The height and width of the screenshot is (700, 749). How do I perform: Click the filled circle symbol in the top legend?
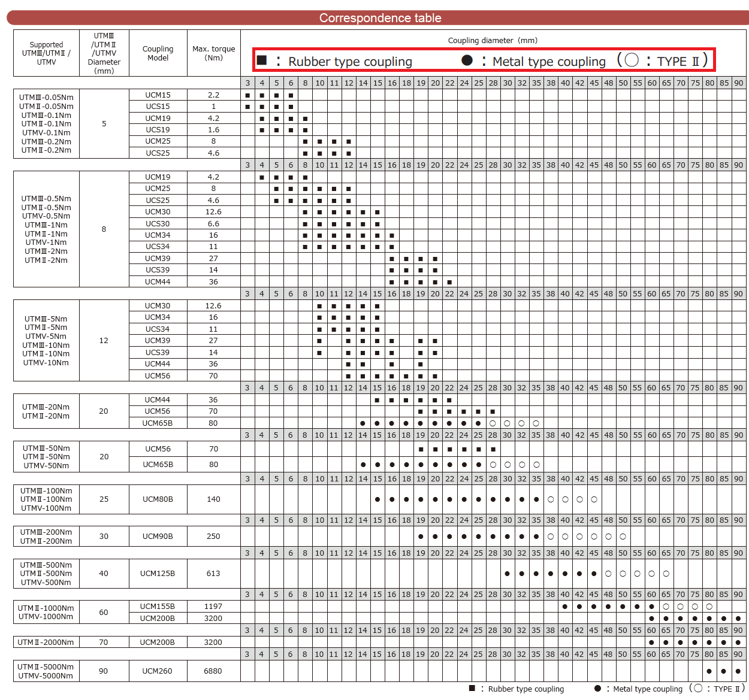click(467, 60)
